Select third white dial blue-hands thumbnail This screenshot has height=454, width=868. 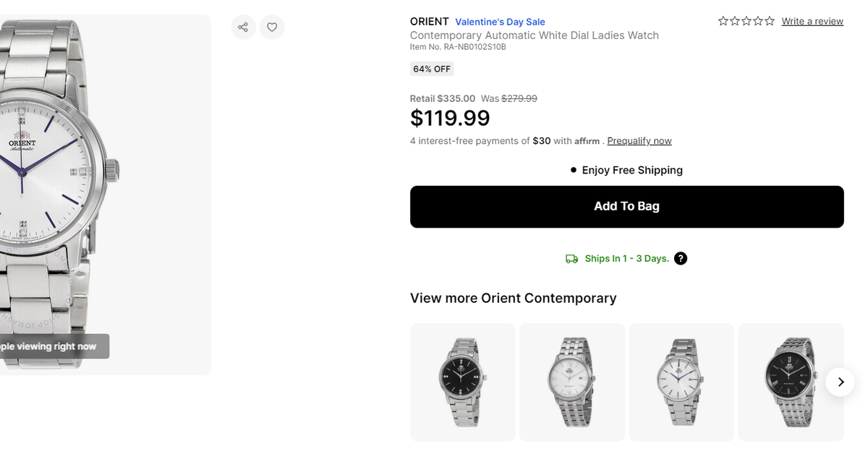tap(681, 382)
